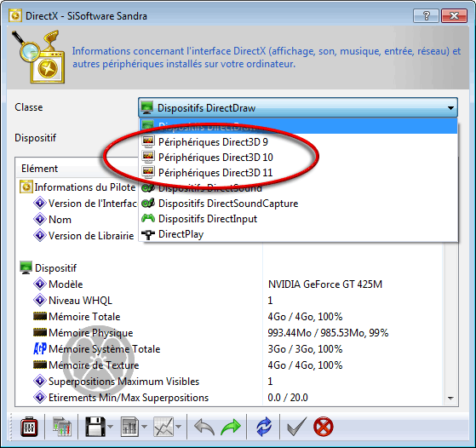Select Etirements Min/Max Superpositions row
The width and height of the screenshot is (476, 448).
click(x=230, y=397)
